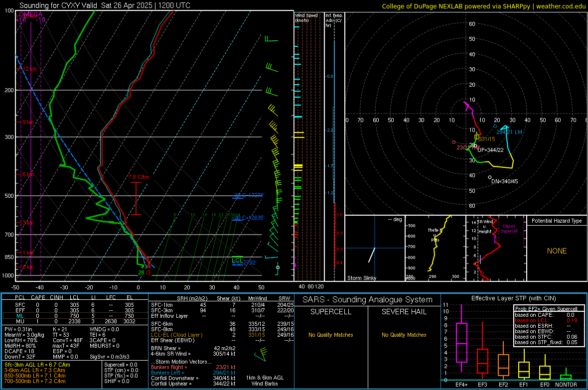The width and height of the screenshot is (588, 390).
Task: Click the PW = 0.31in value
Action: tap(18, 329)
